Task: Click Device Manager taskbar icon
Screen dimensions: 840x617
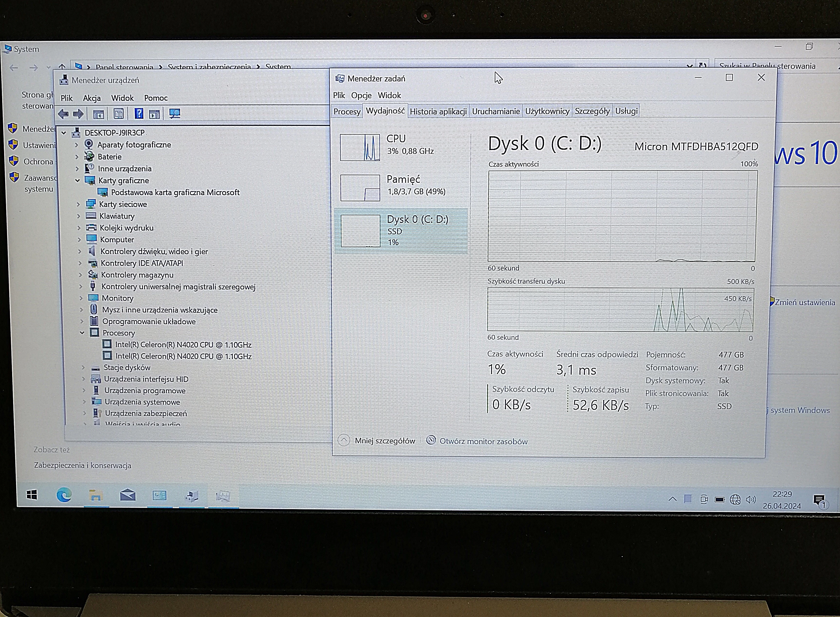Action: (x=192, y=496)
